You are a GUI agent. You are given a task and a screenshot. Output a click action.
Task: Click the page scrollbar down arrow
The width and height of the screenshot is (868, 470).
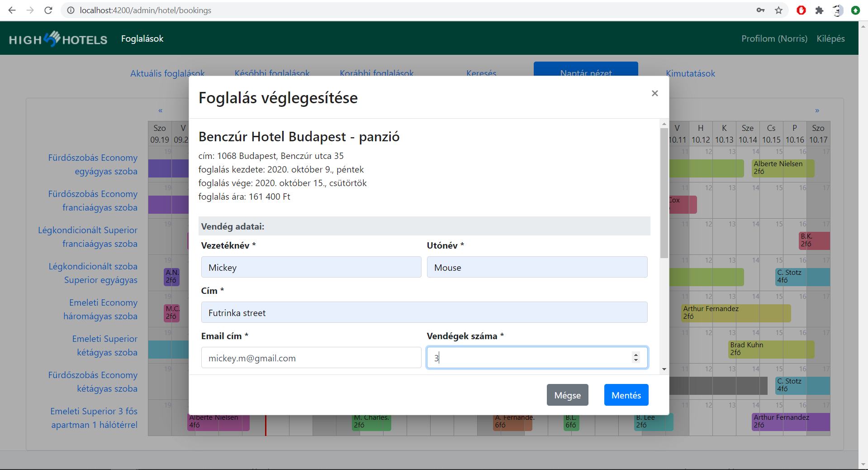point(863,465)
